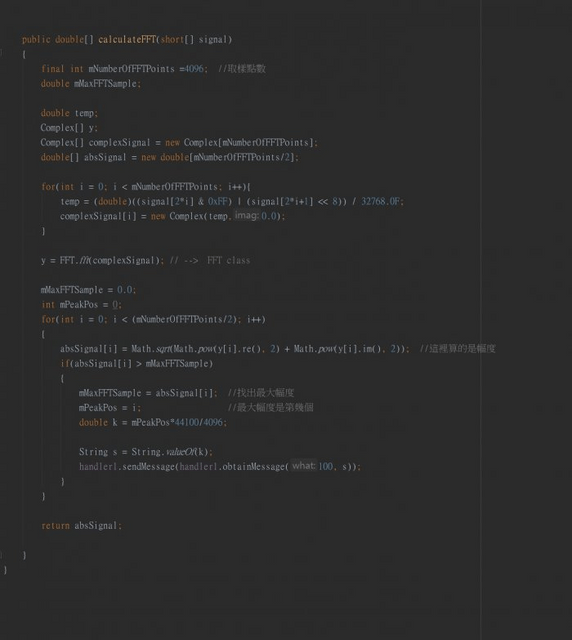Click the if(absSignal[i] > mMaxFFTSample) condition
572x640 pixels.
[137, 364]
